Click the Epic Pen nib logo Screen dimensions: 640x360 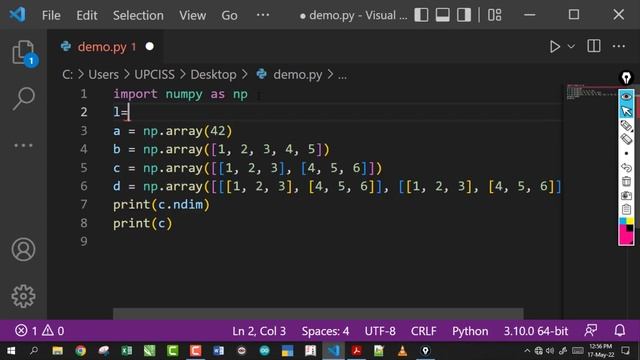[x=626, y=78]
